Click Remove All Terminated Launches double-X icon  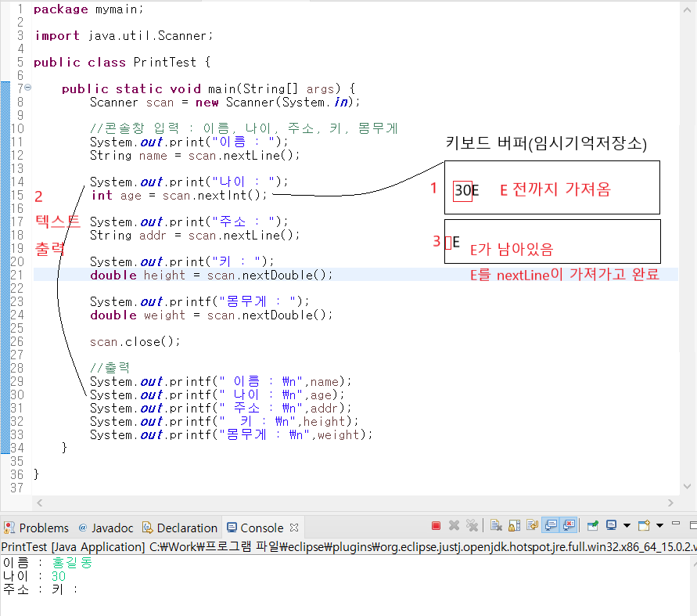(472, 526)
